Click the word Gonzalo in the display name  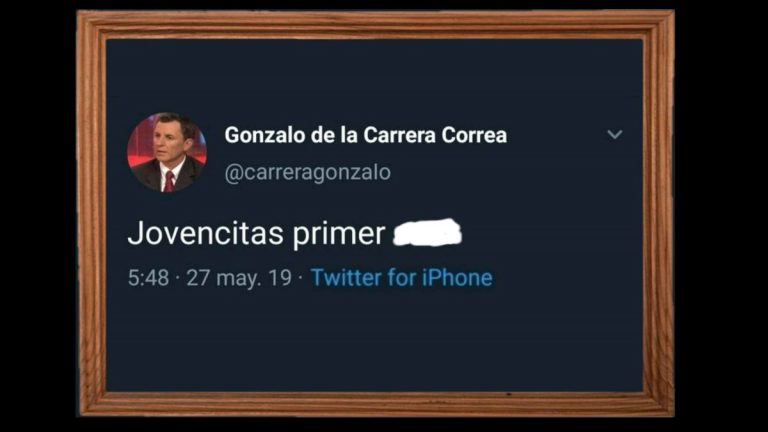264,135
